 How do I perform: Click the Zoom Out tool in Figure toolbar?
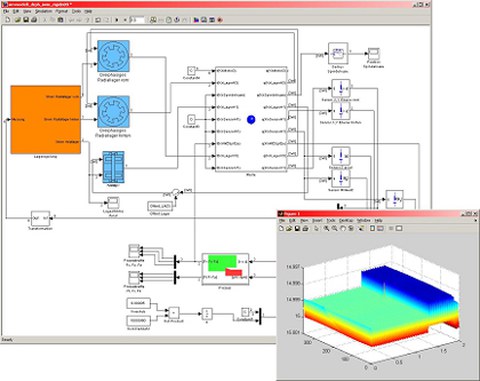coord(334,228)
